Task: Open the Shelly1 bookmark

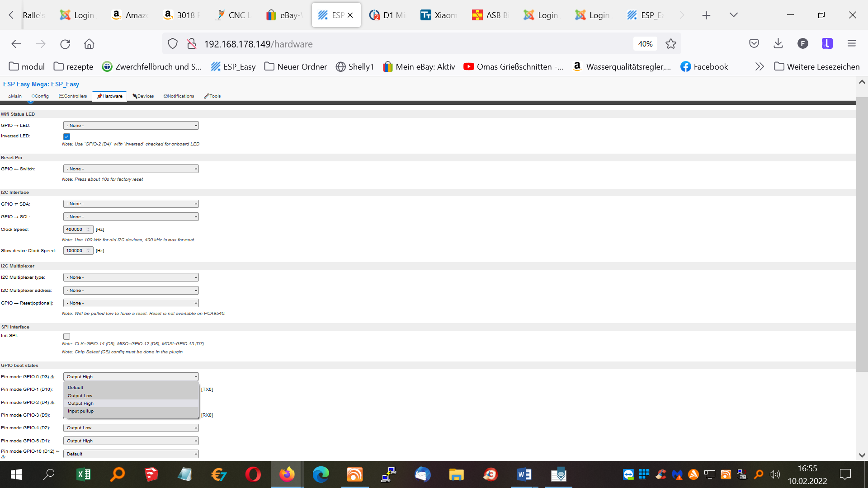Action: tap(355, 67)
